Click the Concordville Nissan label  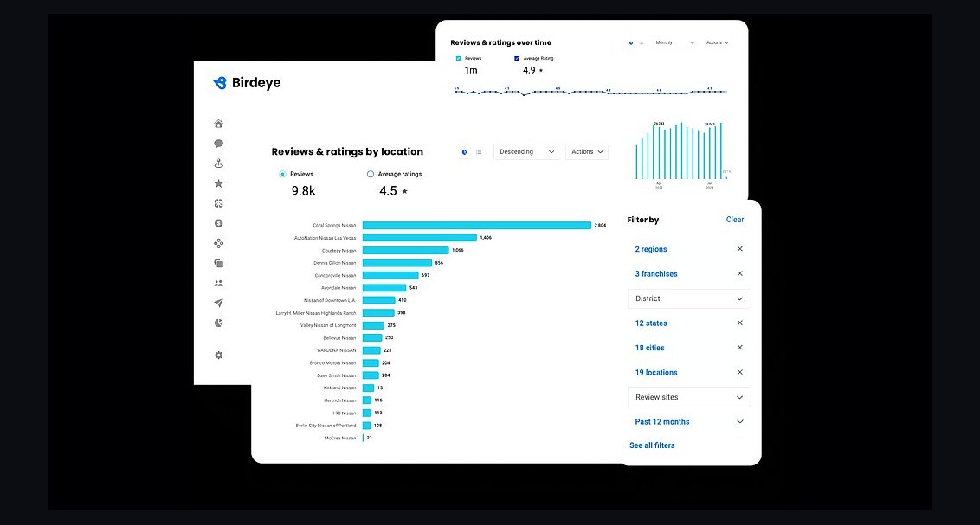pos(335,275)
